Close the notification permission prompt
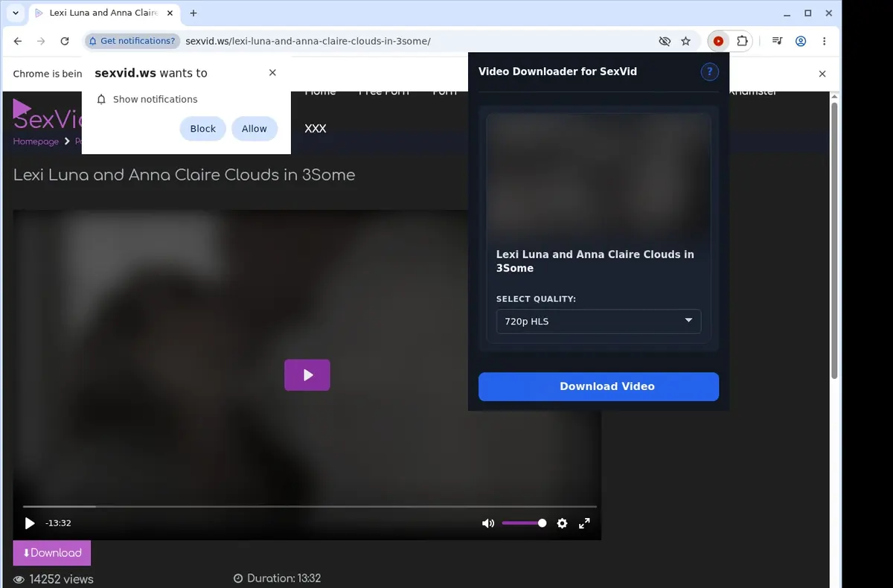This screenshot has height=588, width=893. (x=272, y=72)
